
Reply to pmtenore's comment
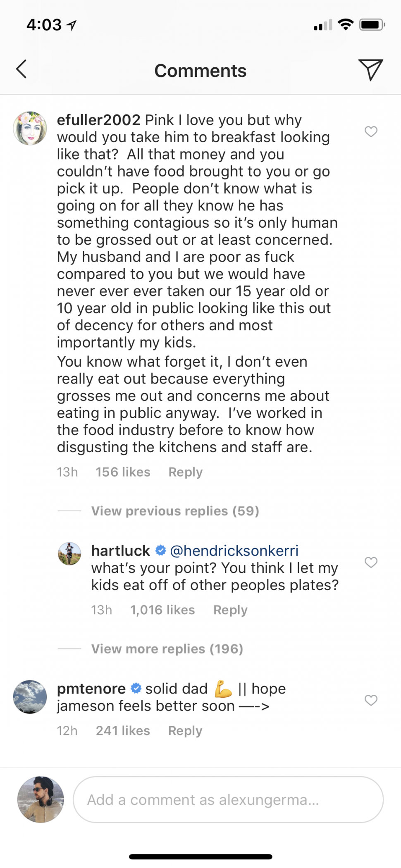click(x=185, y=731)
